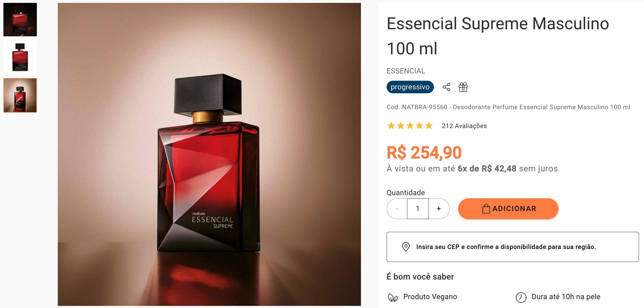Click the shopping bag icon on ADICIONAR
The image size is (644, 308).
click(x=486, y=208)
